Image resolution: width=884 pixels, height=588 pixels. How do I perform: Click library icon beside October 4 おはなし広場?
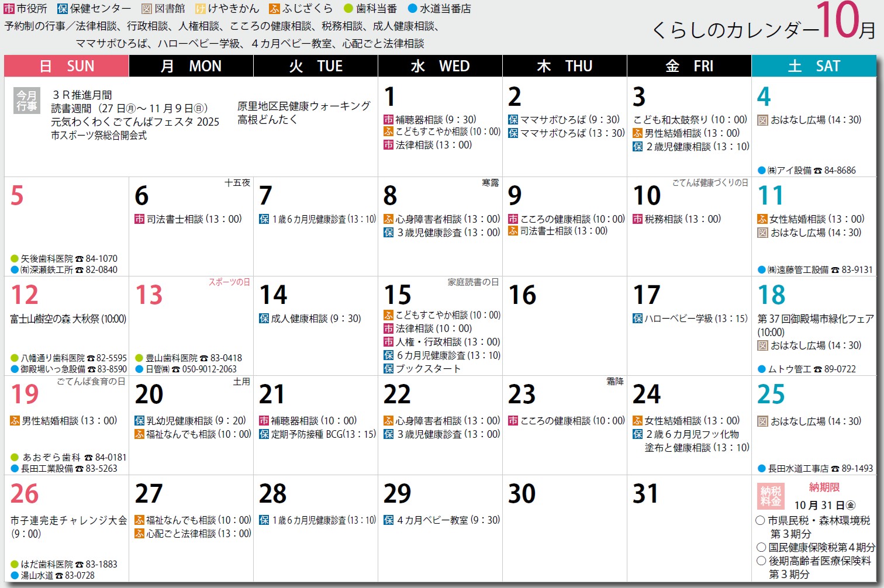click(x=762, y=120)
